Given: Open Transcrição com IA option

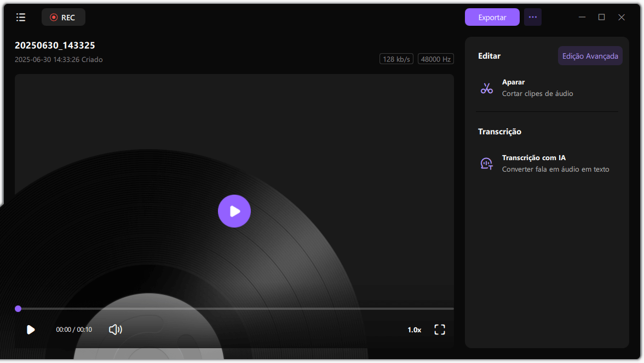Looking at the screenshot, I should coord(533,158).
